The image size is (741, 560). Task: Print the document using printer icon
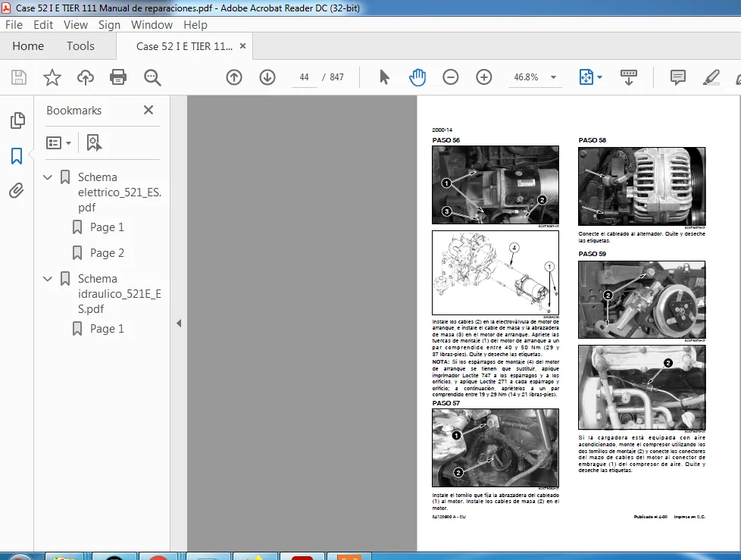118,77
